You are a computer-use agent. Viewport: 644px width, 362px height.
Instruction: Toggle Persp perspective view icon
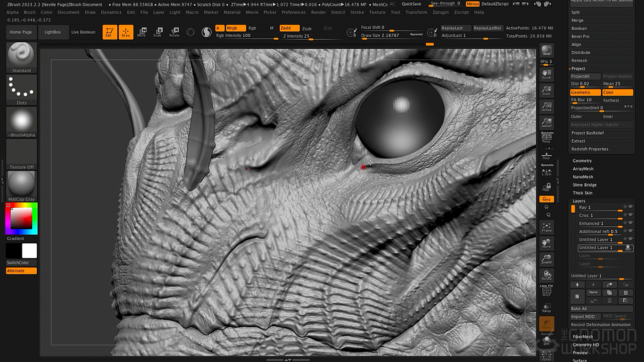tap(546, 138)
